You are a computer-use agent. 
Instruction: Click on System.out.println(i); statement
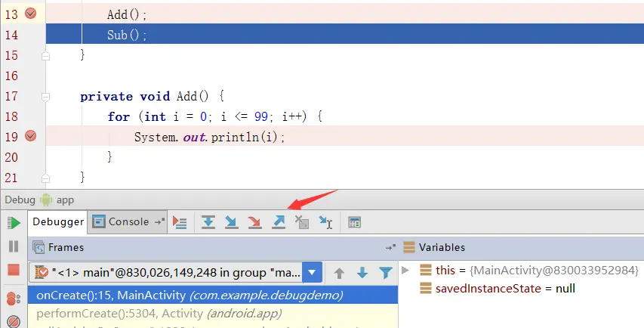209,137
